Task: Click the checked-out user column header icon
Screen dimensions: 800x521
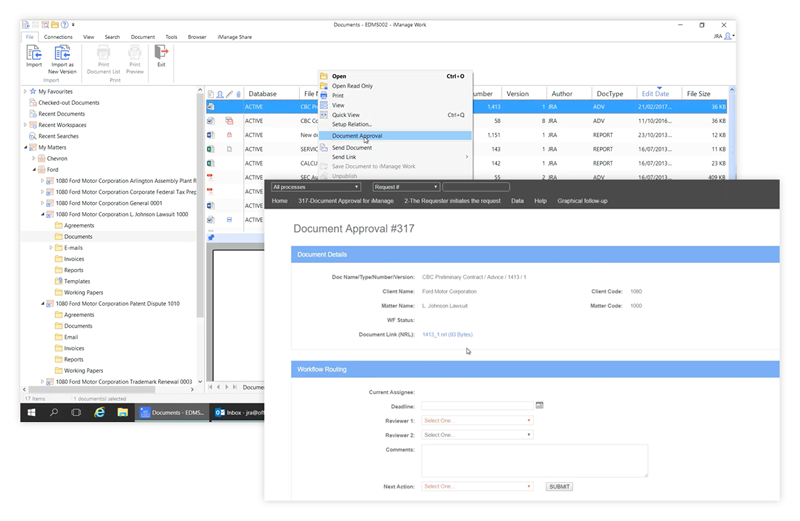Action: 220,94
